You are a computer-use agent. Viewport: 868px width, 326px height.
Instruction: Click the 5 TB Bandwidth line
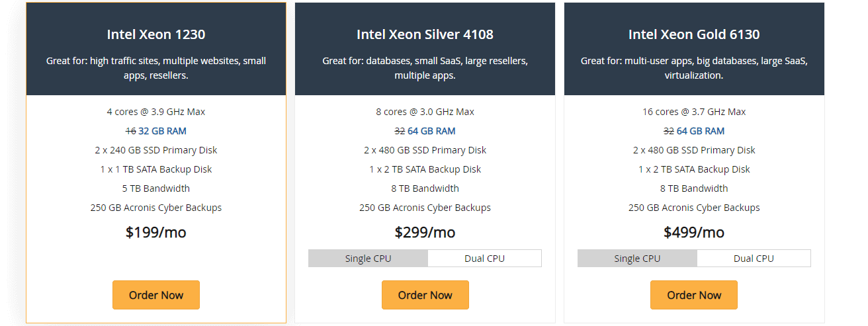click(156, 188)
